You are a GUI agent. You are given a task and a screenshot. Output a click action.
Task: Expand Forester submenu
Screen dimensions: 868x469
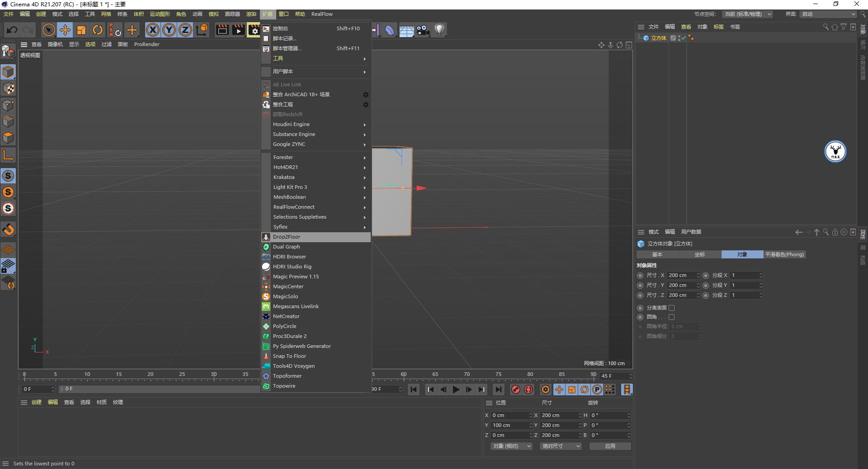click(316, 157)
